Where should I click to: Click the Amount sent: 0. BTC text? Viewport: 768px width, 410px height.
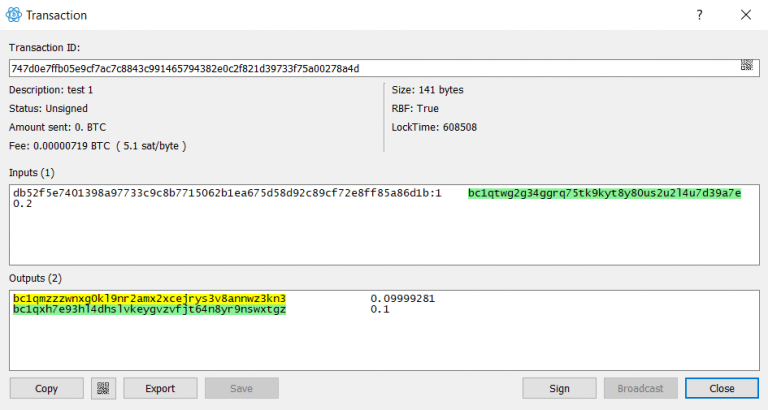tap(57, 127)
